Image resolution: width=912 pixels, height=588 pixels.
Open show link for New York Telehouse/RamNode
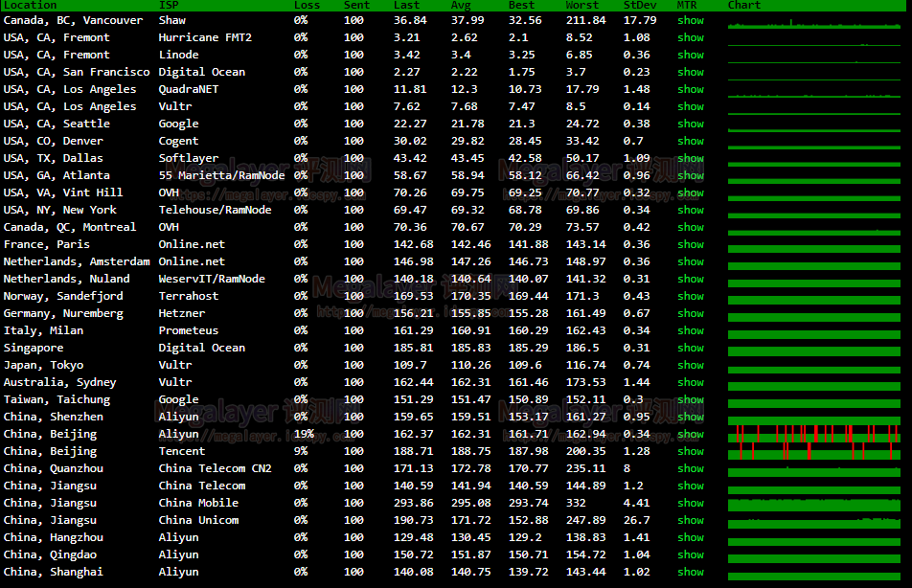[x=691, y=210]
